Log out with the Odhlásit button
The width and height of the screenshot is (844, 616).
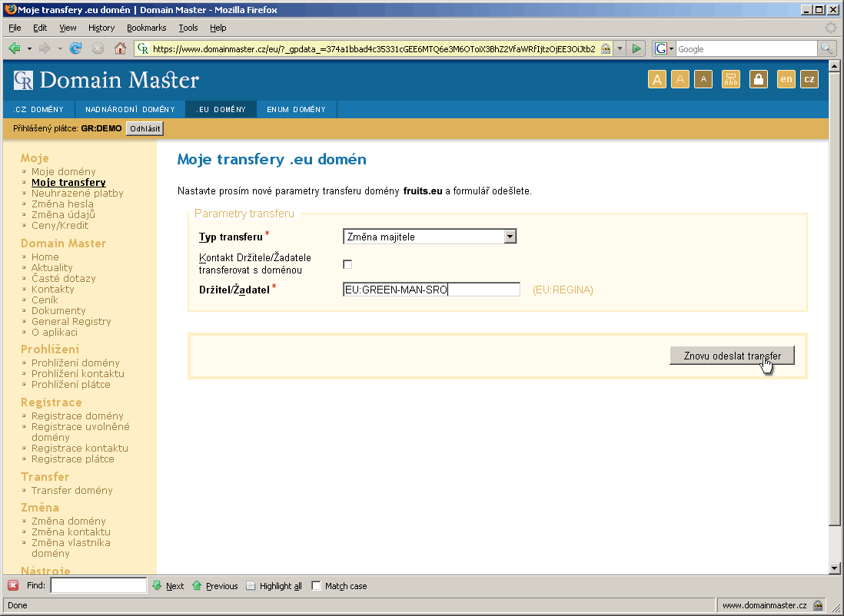[145, 128]
